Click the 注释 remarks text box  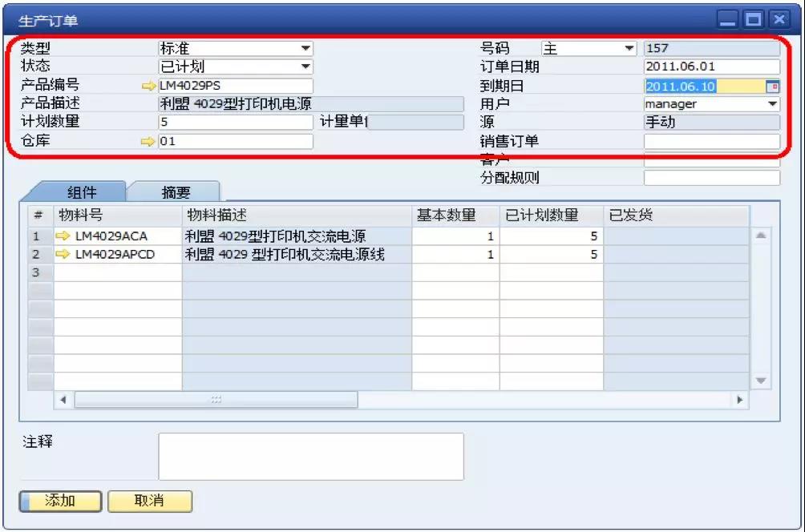click(310, 456)
